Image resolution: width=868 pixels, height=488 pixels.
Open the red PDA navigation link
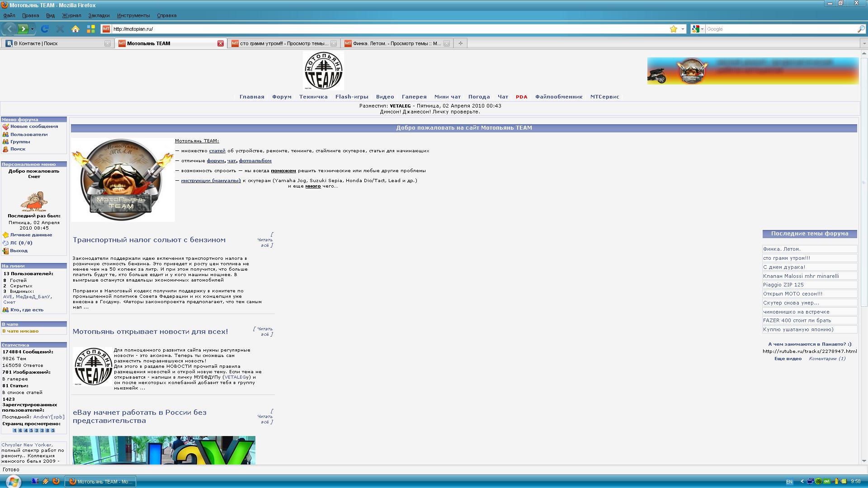[522, 97]
